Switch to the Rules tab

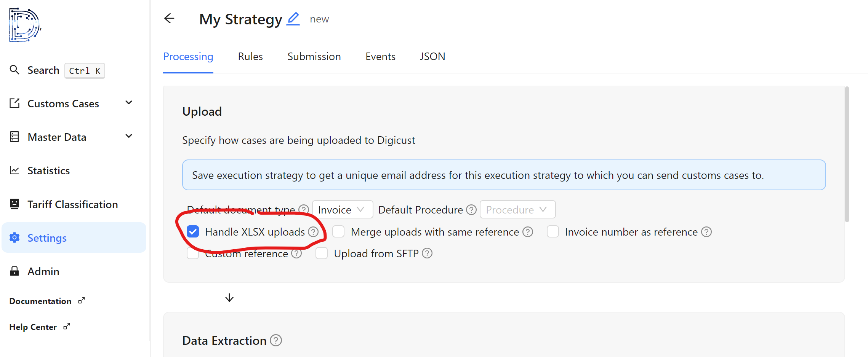pos(250,57)
